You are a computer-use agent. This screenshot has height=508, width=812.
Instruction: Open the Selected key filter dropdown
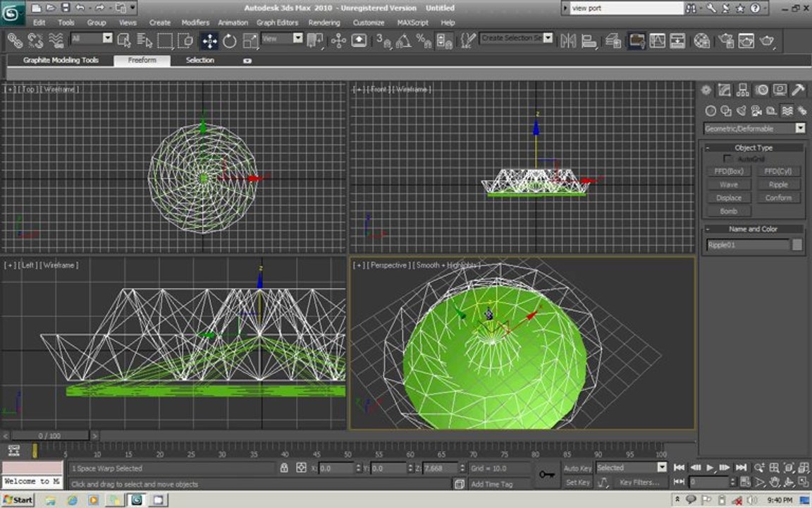pyautogui.click(x=662, y=468)
